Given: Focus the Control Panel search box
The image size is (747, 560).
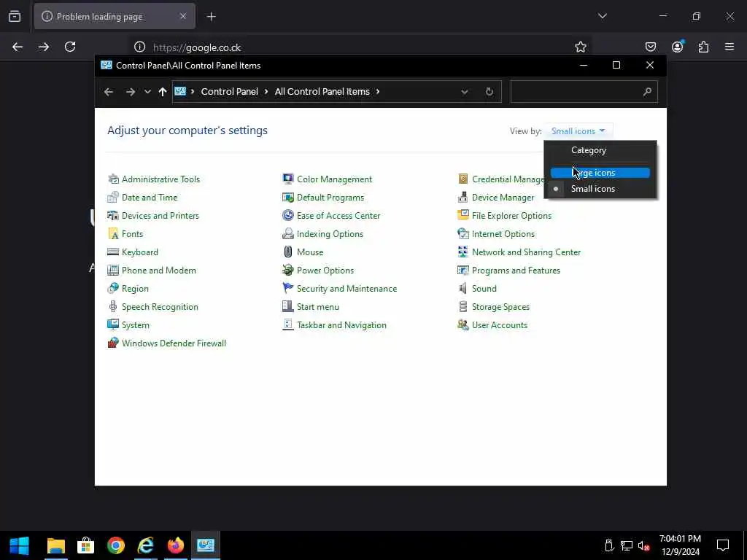Looking at the screenshot, I should pos(584,92).
